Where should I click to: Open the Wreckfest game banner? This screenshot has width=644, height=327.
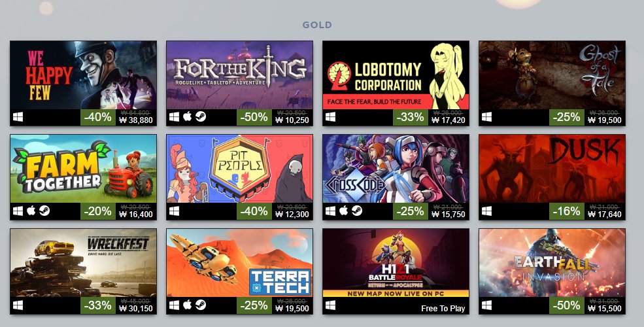84,263
